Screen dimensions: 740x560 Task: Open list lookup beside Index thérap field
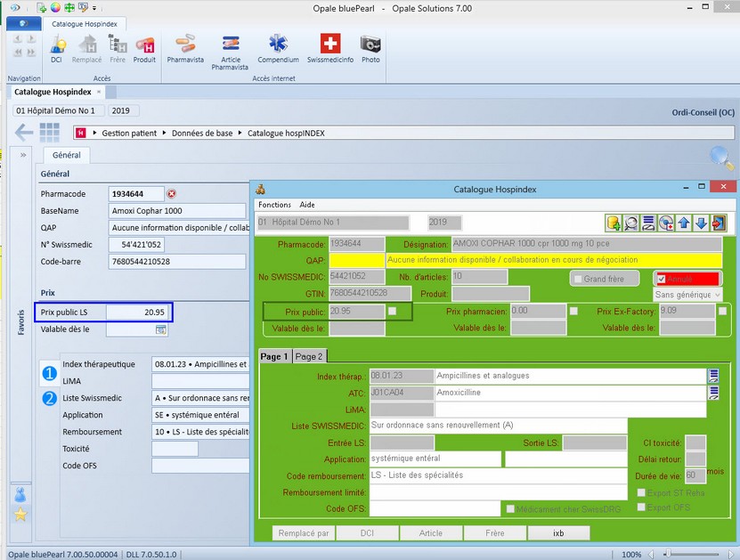[713, 376]
